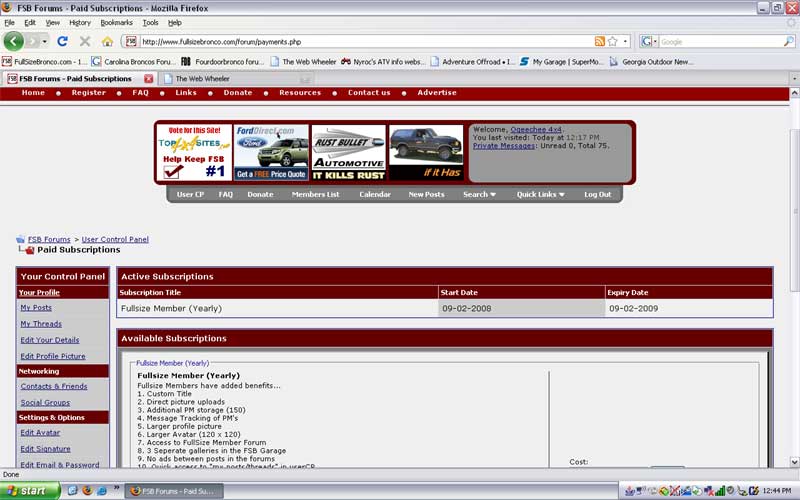Bookmark this page with the star icon
Viewport: 800px width, 500px height.
coord(613,41)
